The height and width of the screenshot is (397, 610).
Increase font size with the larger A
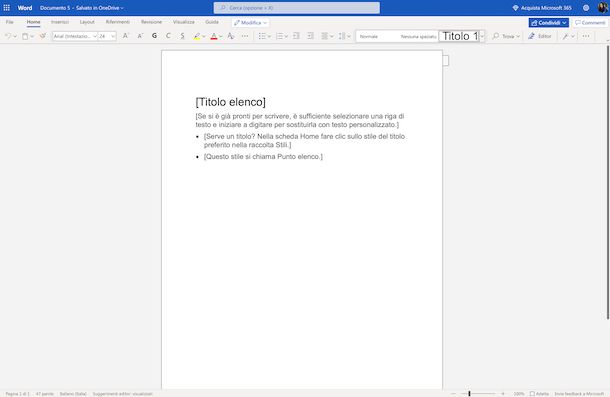126,36
